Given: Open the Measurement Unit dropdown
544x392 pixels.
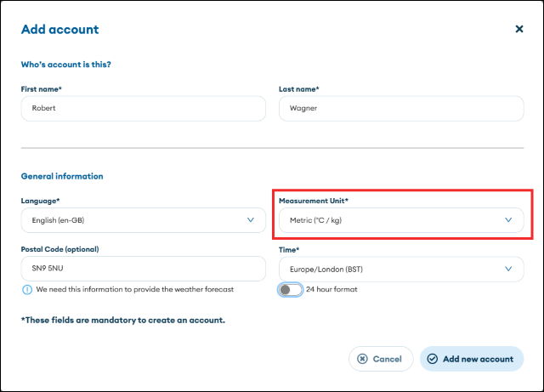Looking at the screenshot, I should click(401, 220).
